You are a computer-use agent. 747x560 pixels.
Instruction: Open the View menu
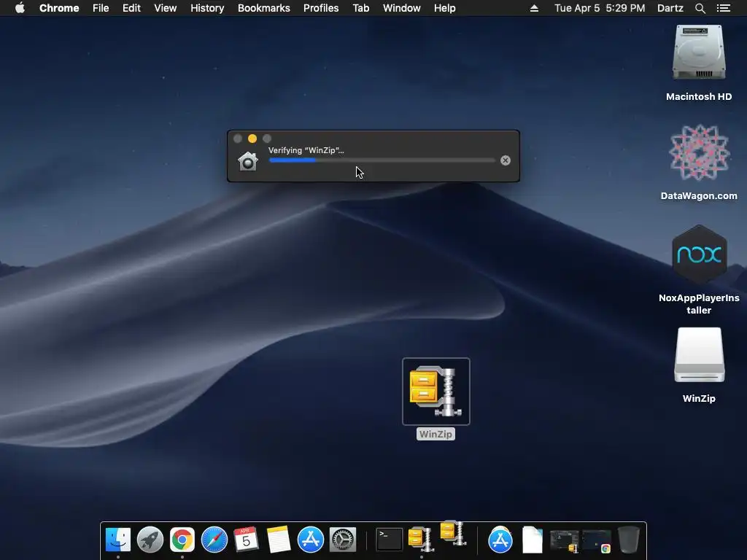[166, 8]
